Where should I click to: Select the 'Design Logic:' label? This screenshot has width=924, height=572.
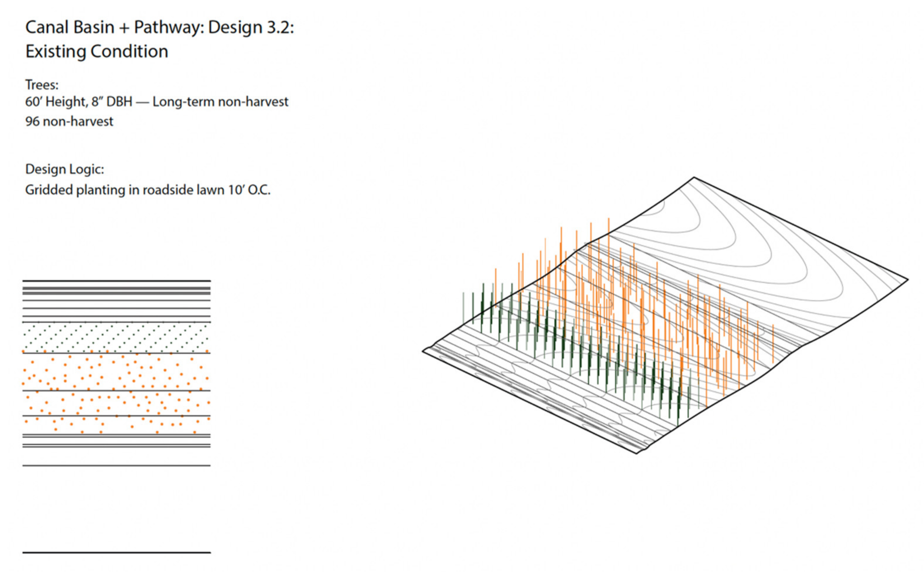65,169
